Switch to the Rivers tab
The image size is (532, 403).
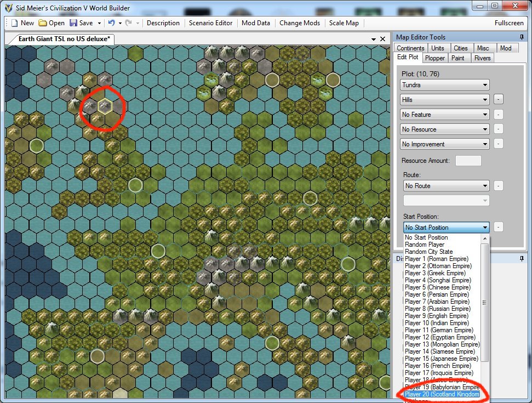[483, 58]
